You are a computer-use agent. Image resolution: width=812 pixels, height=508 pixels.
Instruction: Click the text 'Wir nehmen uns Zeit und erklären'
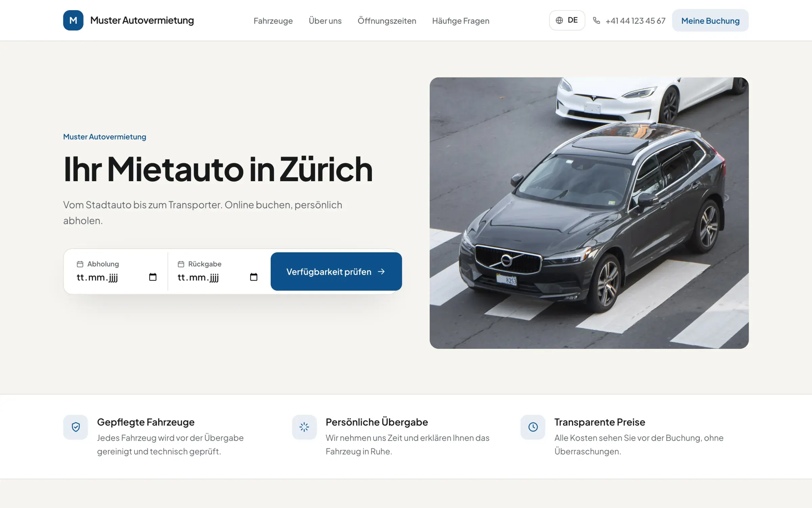coord(388,438)
